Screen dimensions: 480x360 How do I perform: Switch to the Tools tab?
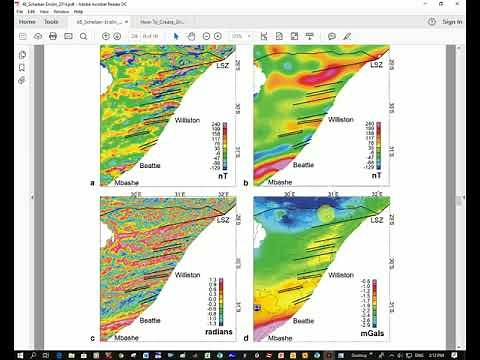pos(51,22)
